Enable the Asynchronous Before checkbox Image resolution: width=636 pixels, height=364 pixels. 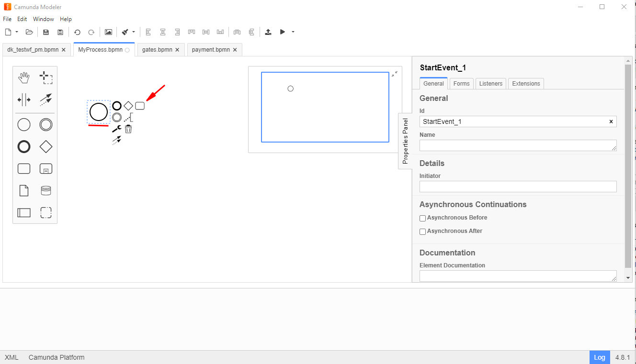tap(423, 218)
